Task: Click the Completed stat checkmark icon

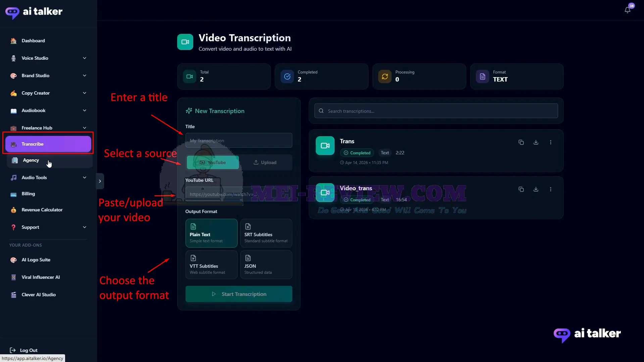Action: click(x=287, y=76)
